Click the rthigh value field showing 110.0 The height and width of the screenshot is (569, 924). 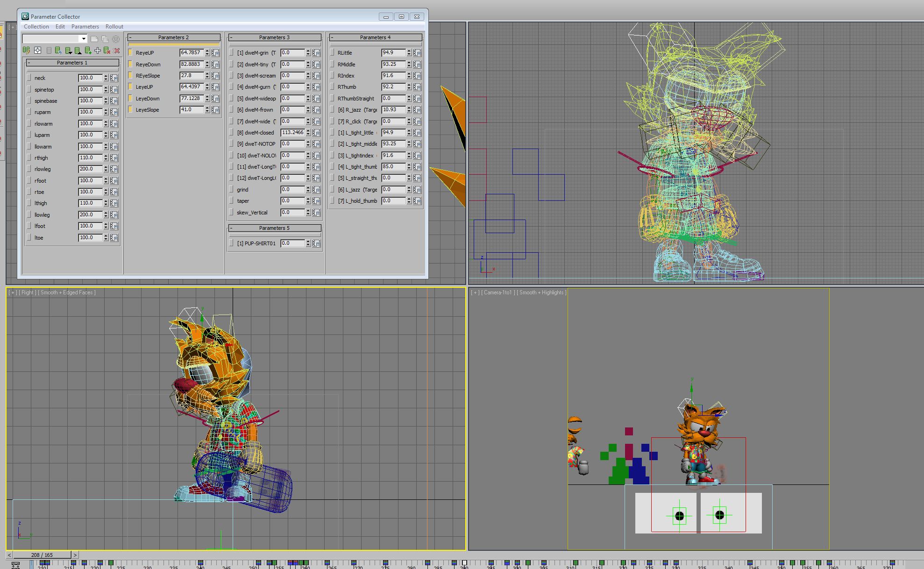pos(90,158)
